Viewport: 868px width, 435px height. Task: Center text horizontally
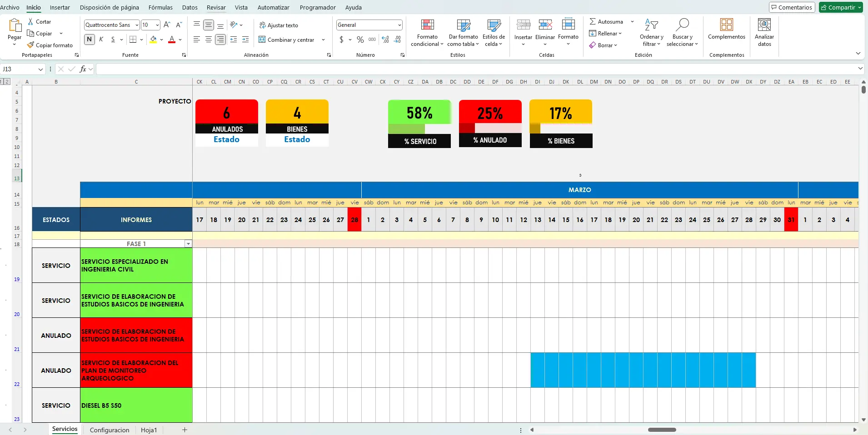209,40
